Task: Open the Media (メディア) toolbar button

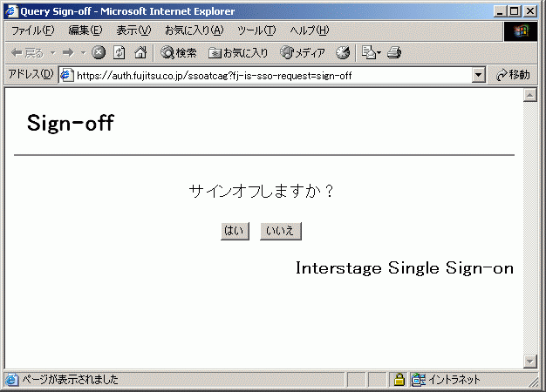Action: (303, 53)
